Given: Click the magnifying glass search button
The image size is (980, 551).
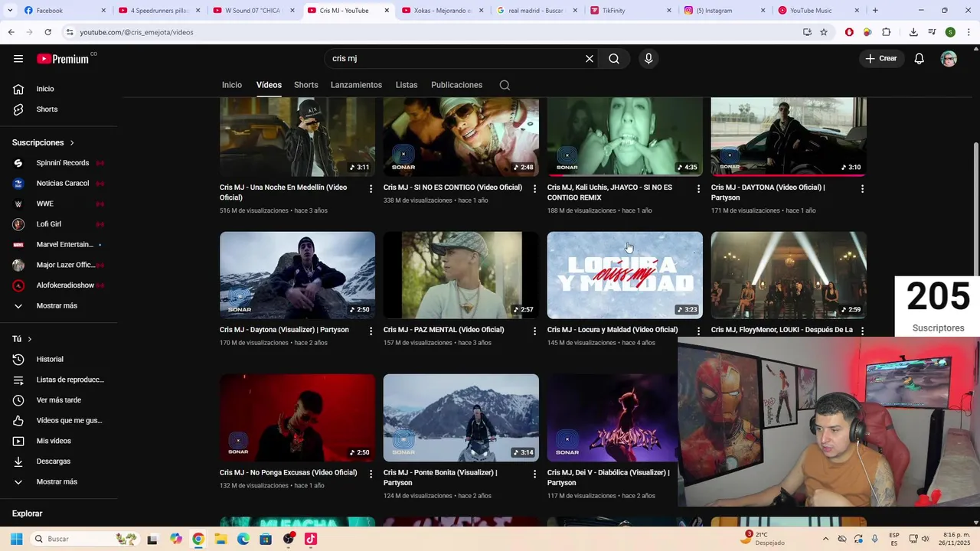Looking at the screenshot, I should coord(614,59).
